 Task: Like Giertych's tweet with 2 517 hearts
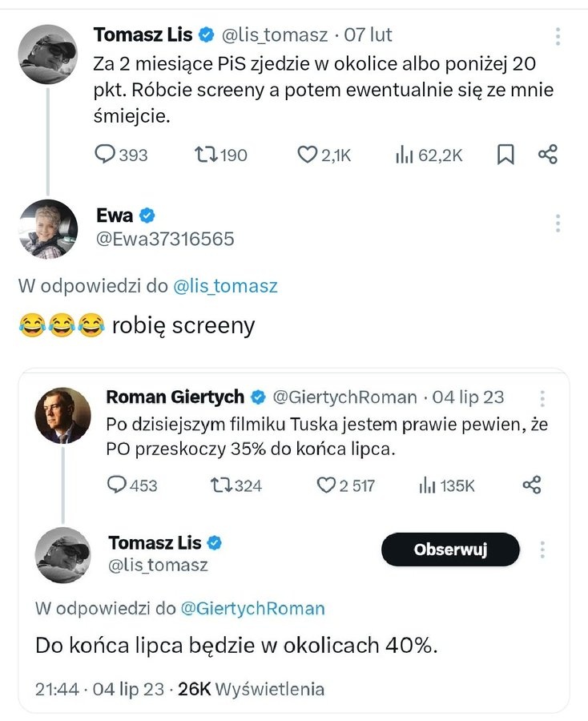325,485
